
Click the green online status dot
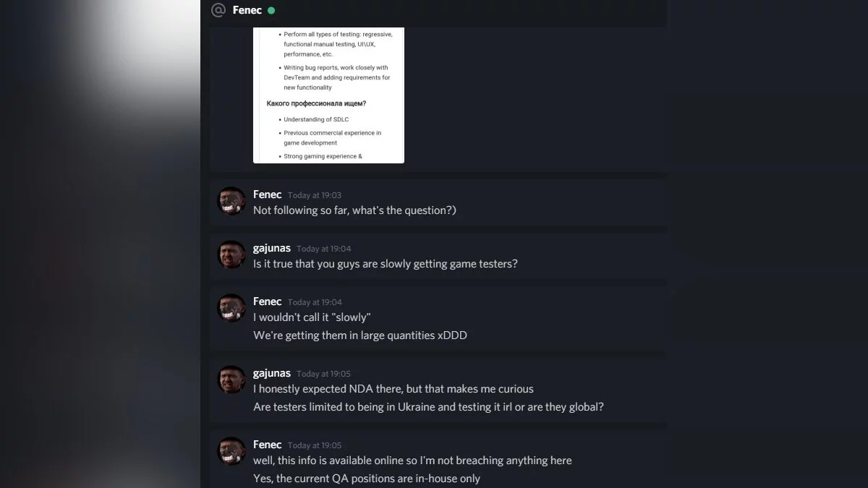(x=271, y=11)
